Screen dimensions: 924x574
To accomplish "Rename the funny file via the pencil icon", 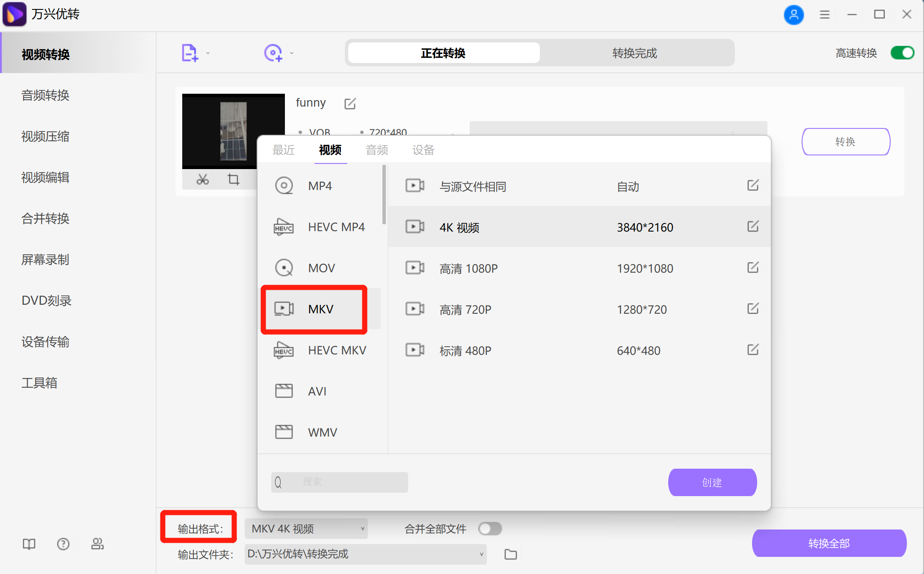I will pos(350,103).
